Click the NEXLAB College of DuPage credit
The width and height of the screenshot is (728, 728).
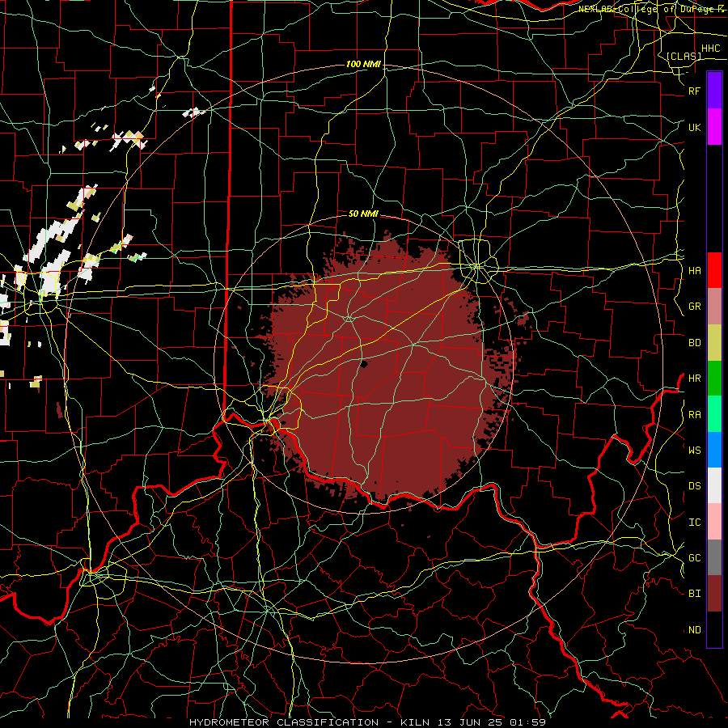pos(652,9)
